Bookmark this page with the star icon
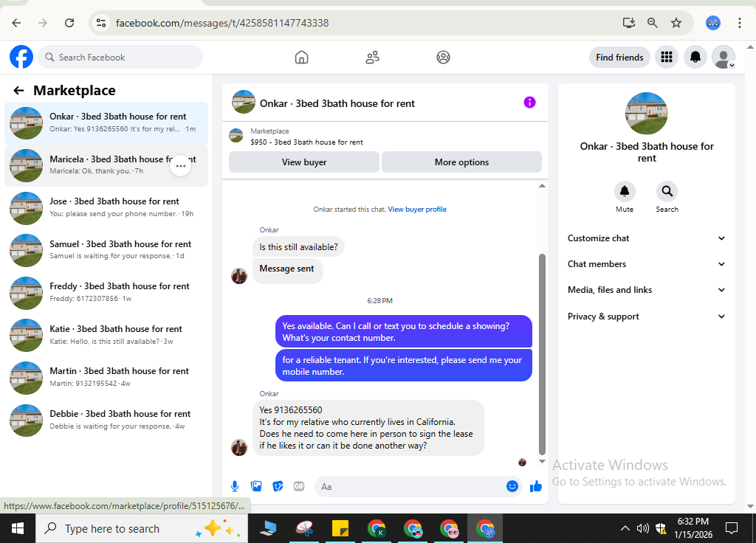 (676, 23)
